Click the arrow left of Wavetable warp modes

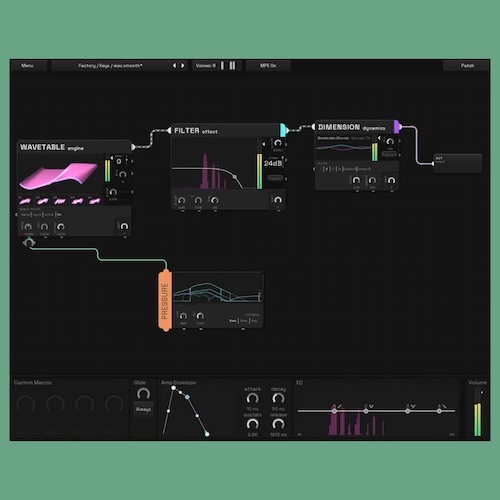tap(16, 215)
